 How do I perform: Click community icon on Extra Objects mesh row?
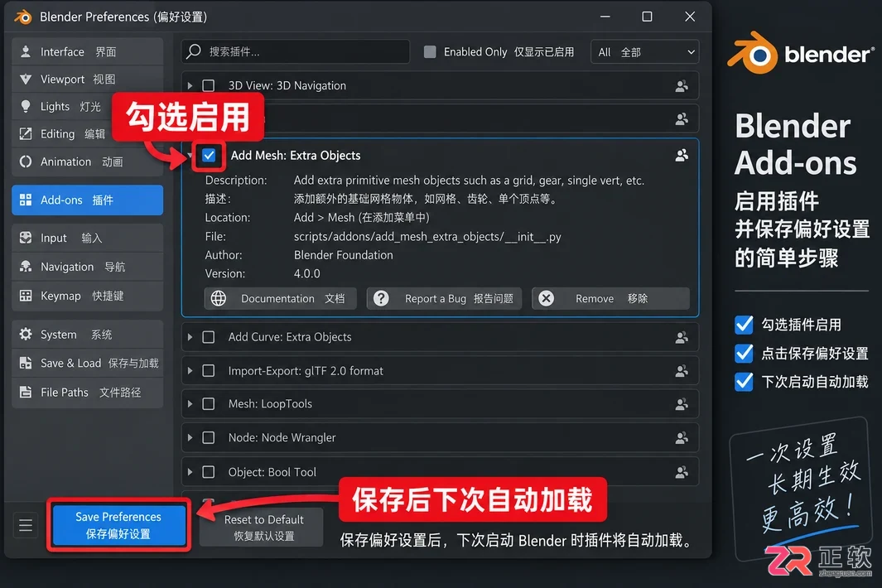[x=682, y=156]
